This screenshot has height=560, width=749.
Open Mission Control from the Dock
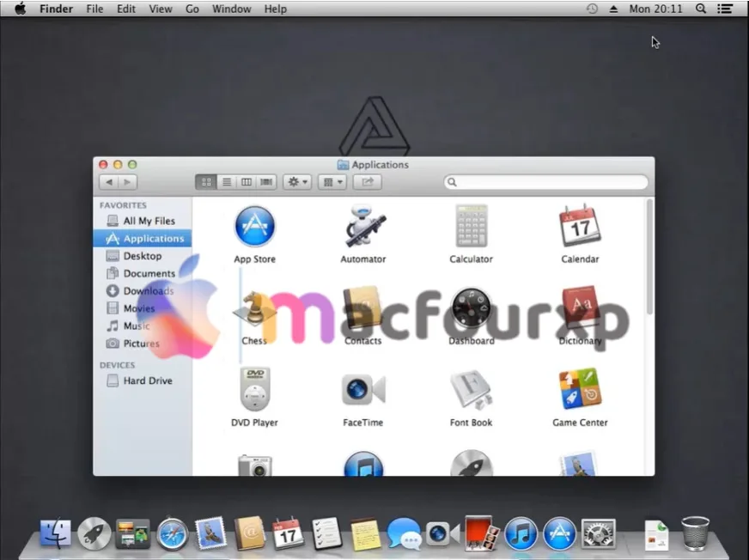click(133, 533)
